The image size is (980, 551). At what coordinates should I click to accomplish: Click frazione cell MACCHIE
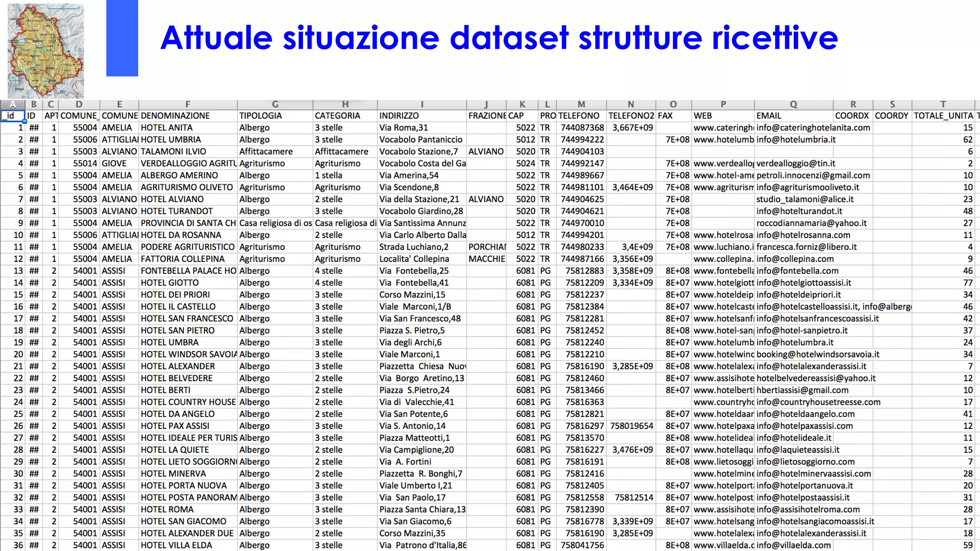click(487, 259)
